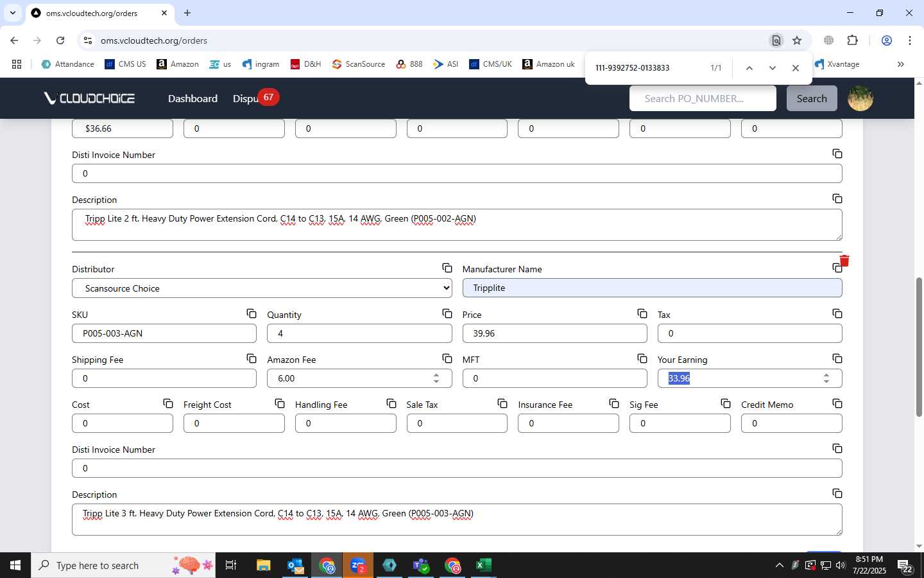
Task: Show hidden system tray icons
Action: point(780,565)
